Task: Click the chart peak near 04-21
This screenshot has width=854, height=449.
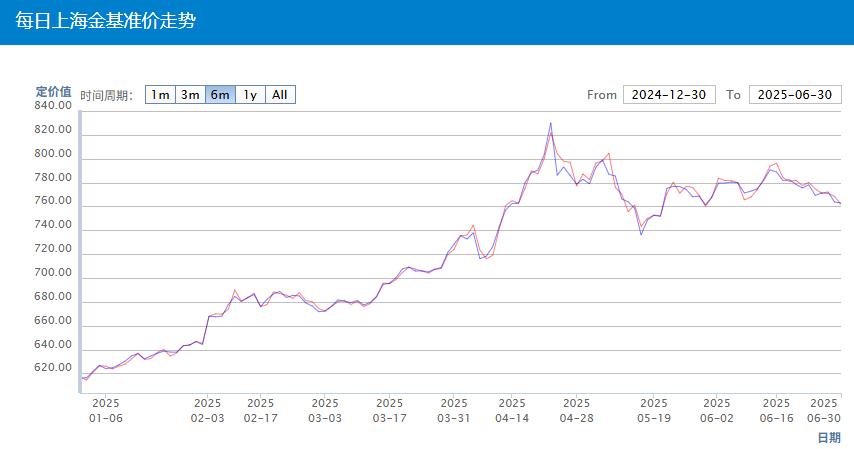Action: [x=551, y=123]
